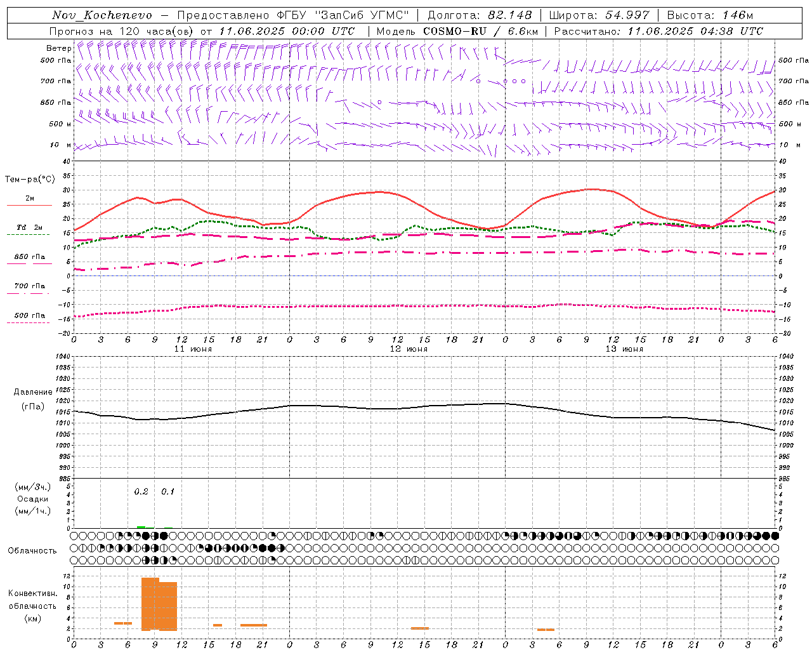Viewport: 812px width, 650px height.
Task: Click the precipitation value 0.2
Action: pos(141,492)
